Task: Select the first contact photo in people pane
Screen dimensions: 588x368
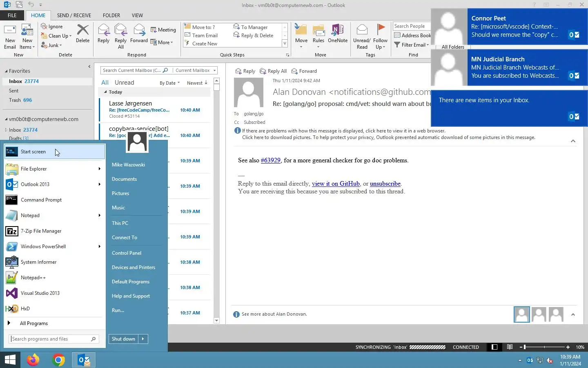Action: click(x=522, y=314)
